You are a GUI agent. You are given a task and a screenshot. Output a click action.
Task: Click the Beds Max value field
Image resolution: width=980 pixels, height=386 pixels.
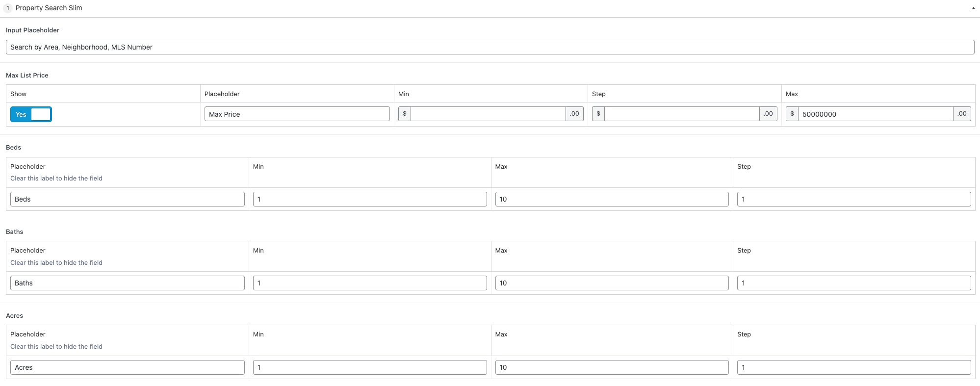coord(612,199)
